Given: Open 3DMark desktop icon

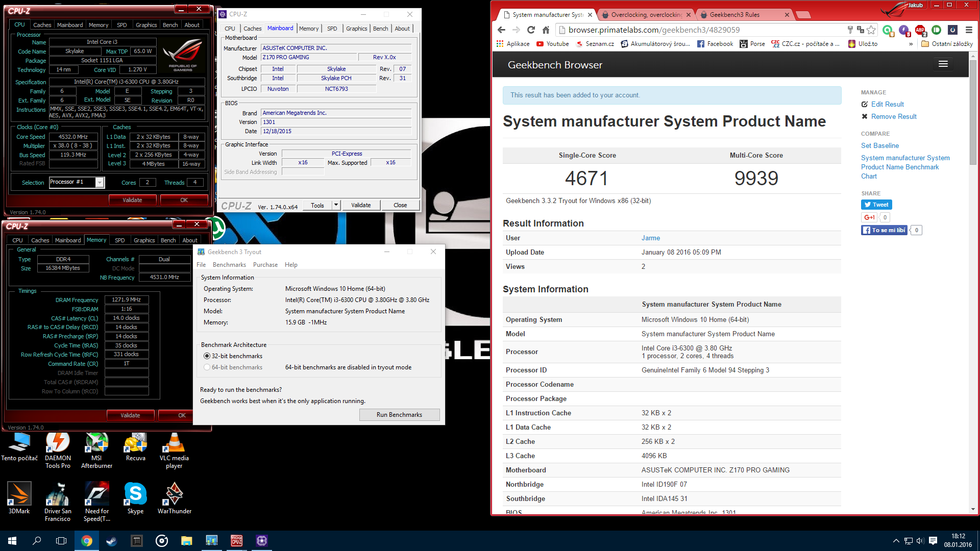Looking at the screenshot, I should pyautogui.click(x=19, y=498).
